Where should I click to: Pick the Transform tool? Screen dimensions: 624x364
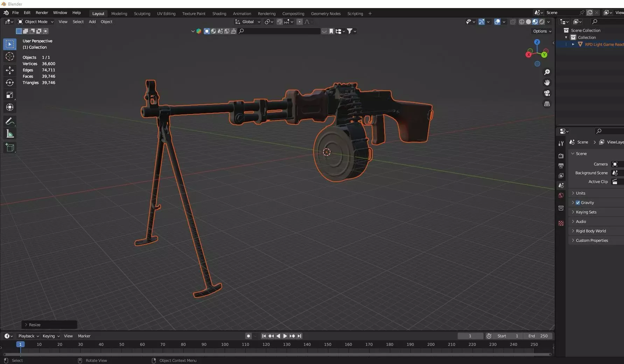(10, 107)
